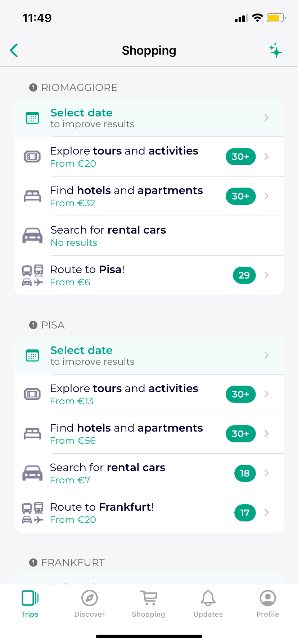Tap the calendar icon under Pisa
The image size is (298, 644).
click(x=32, y=355)
